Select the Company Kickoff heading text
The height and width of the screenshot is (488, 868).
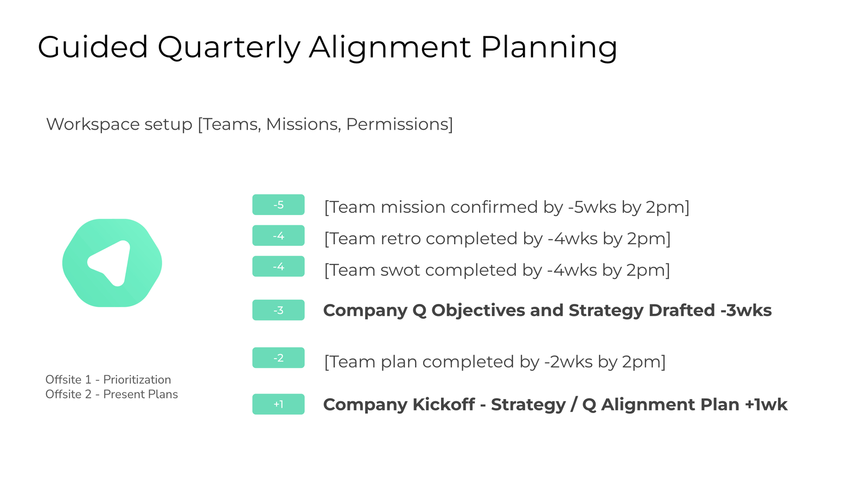[554, 404]
